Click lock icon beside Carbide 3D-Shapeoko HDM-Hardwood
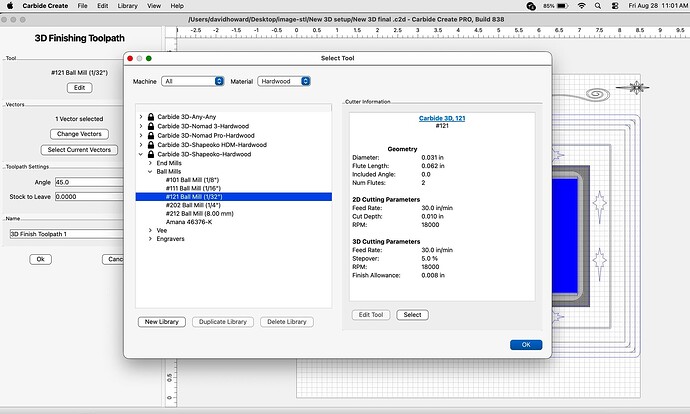Image resolution: width=690 pixels, height=414 pixels. coord(151,144)
